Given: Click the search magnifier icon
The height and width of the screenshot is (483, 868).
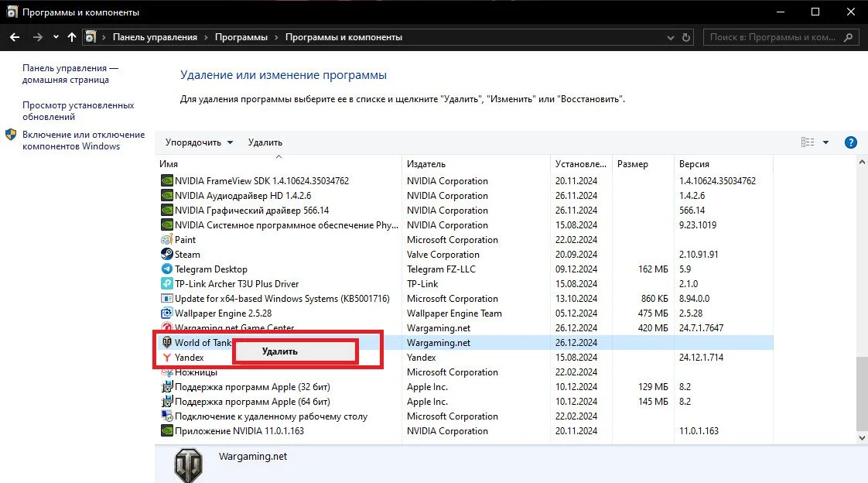Looking at the screenshot, I should [x=848, y=37].
